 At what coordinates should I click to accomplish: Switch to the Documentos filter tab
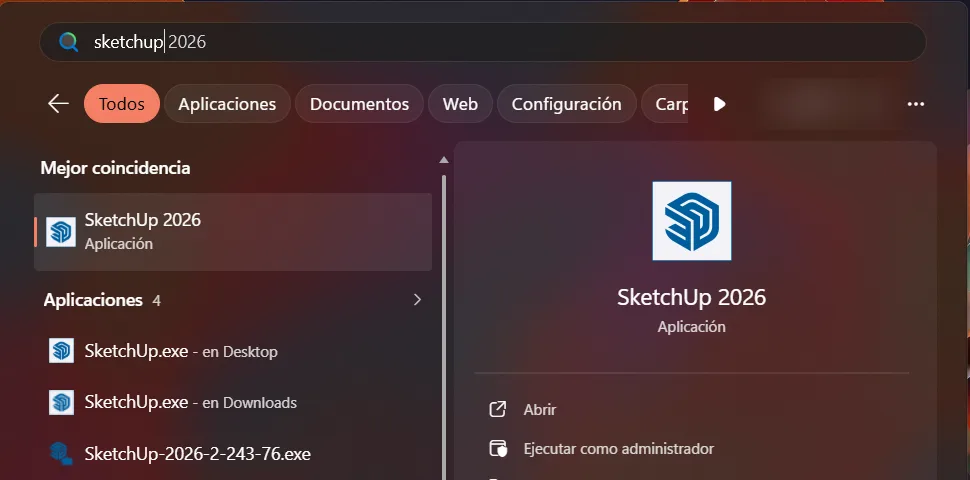359,104
